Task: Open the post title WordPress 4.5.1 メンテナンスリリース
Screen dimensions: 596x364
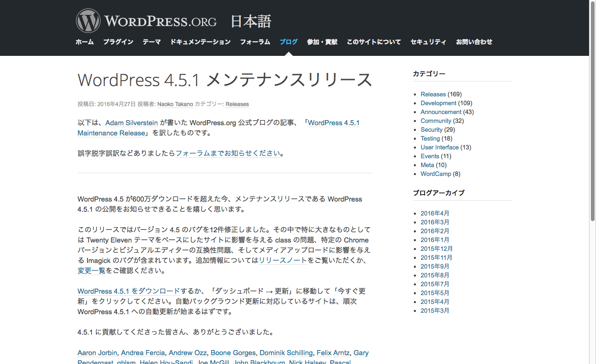Action: pyautogui.click(x=225, y=80)
